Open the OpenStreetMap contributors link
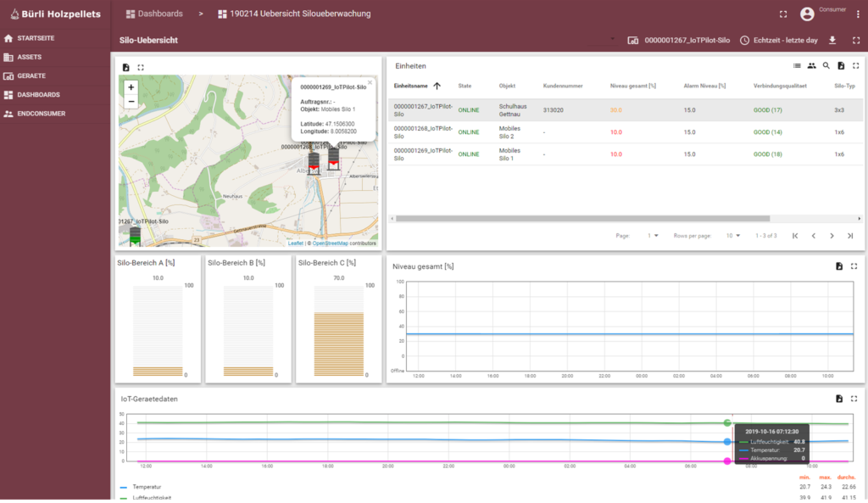This screenshot has height=503, width=868. (331, 241)
